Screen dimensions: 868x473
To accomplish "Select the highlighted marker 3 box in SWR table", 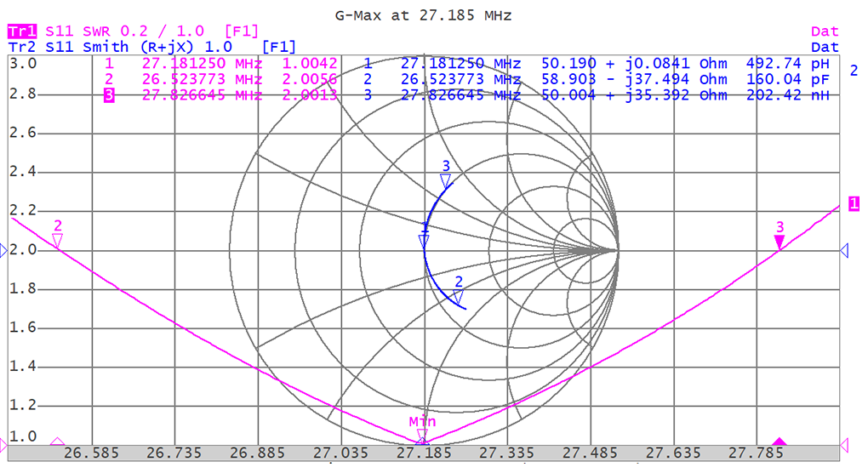I will pos(109,95).
